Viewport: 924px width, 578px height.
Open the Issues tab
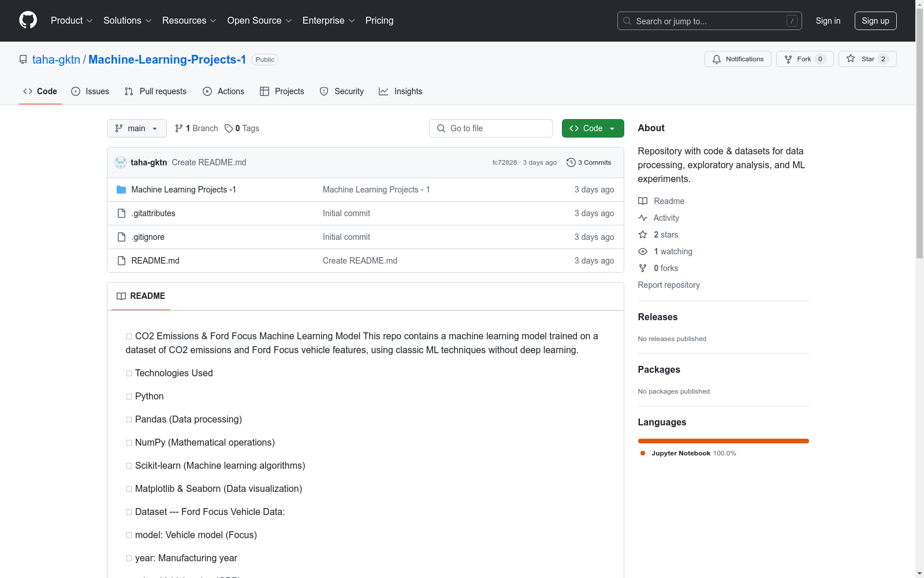90,91
